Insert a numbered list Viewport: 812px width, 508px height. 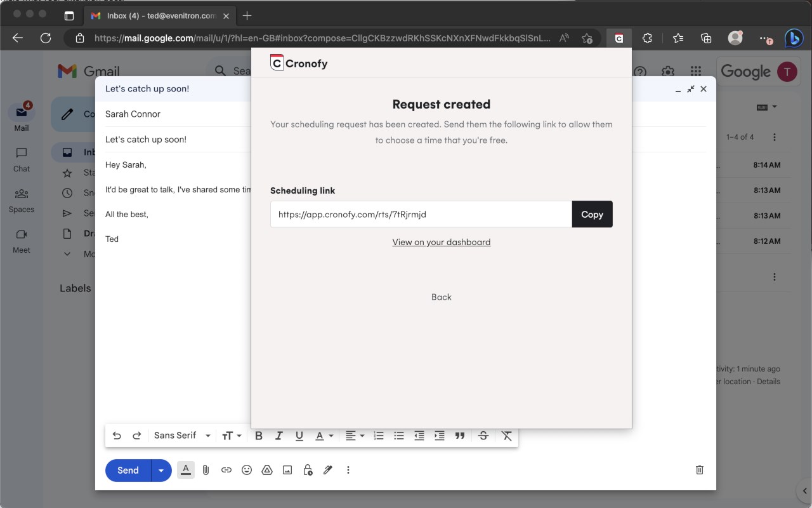point(379,436)
